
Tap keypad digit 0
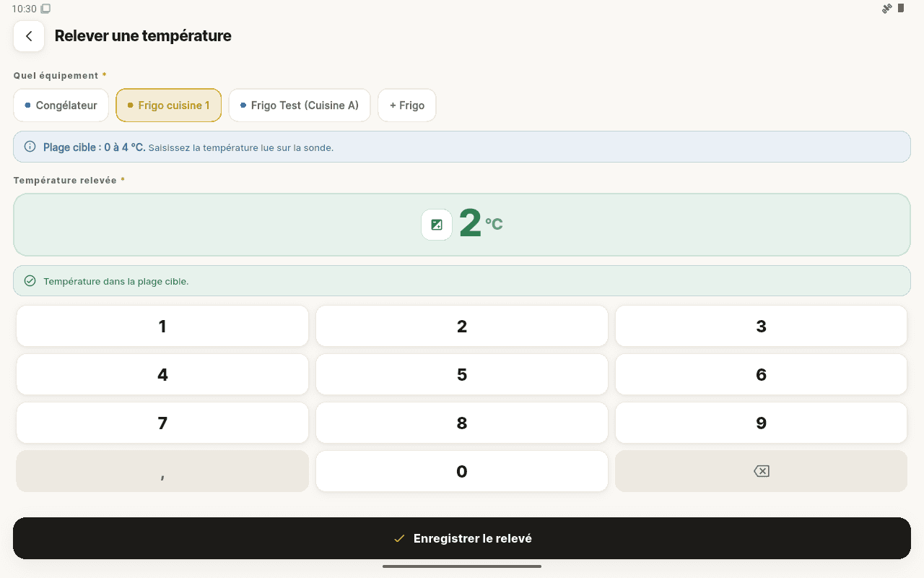(x=462, y=471)
